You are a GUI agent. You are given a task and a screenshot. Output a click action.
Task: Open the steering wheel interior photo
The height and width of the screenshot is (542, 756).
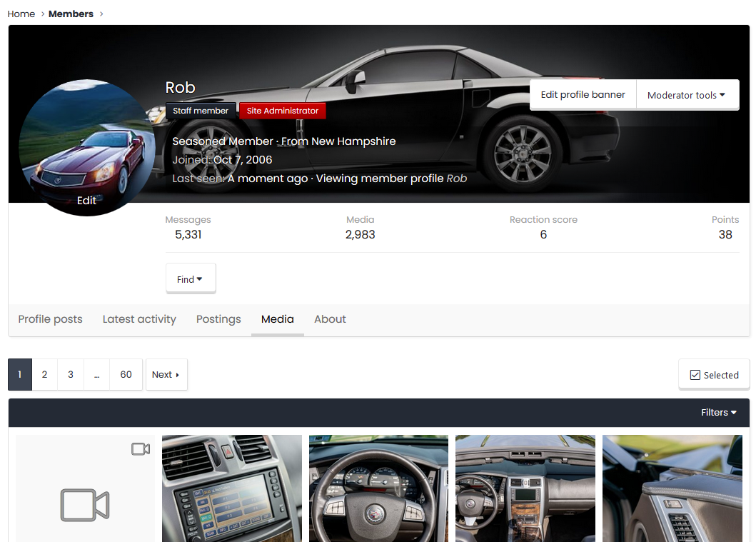point(378,489)
